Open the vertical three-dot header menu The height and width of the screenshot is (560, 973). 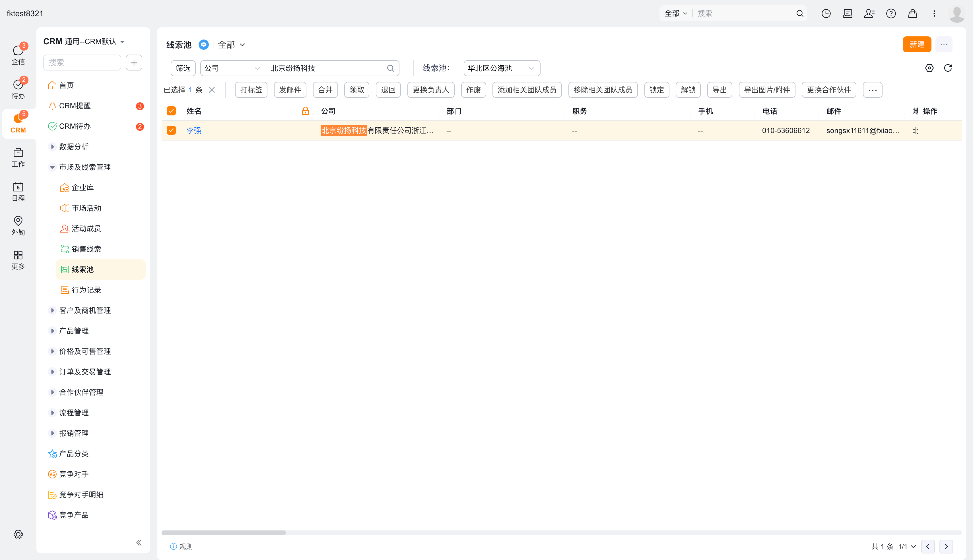tap(934, 13)
